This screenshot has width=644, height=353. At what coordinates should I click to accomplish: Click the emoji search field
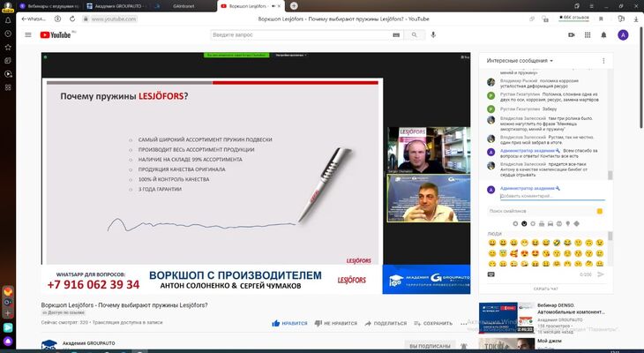pyautogui.click(x=542, y=211)
